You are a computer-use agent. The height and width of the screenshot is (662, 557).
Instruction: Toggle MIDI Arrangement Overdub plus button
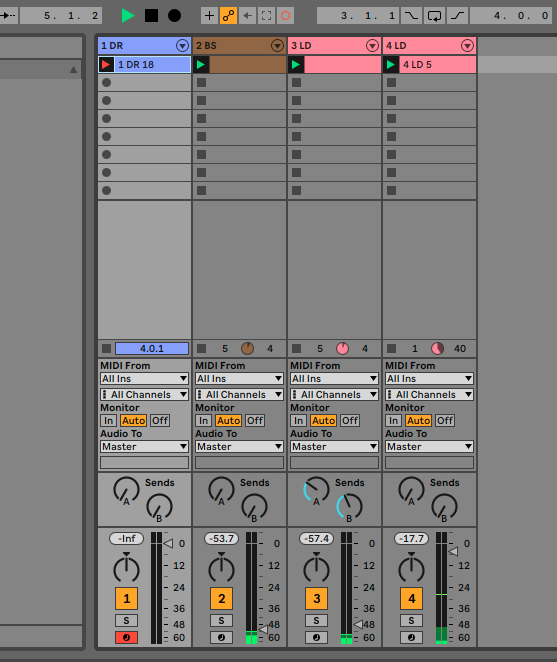point(209,16)
